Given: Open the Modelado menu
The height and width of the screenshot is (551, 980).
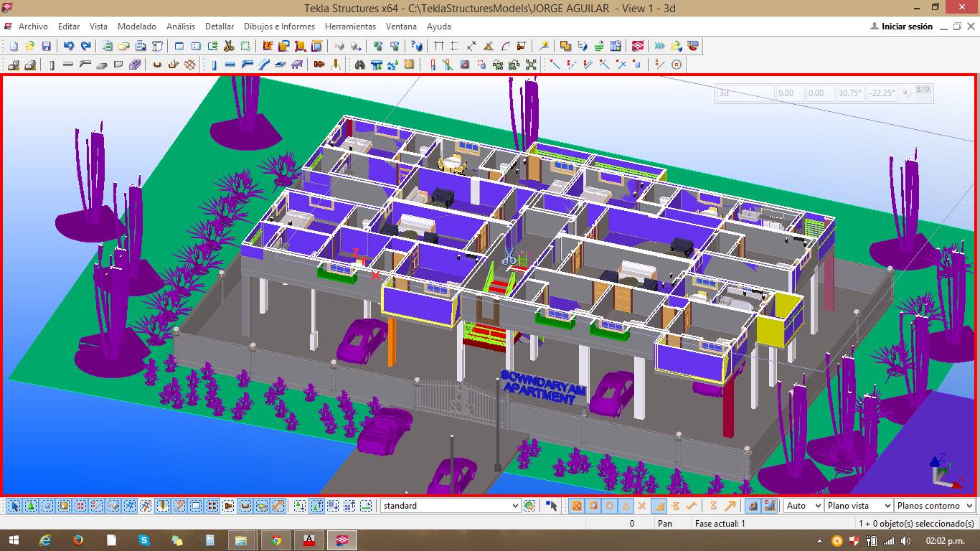Looking at the screenshot, I should coord(136,27).
